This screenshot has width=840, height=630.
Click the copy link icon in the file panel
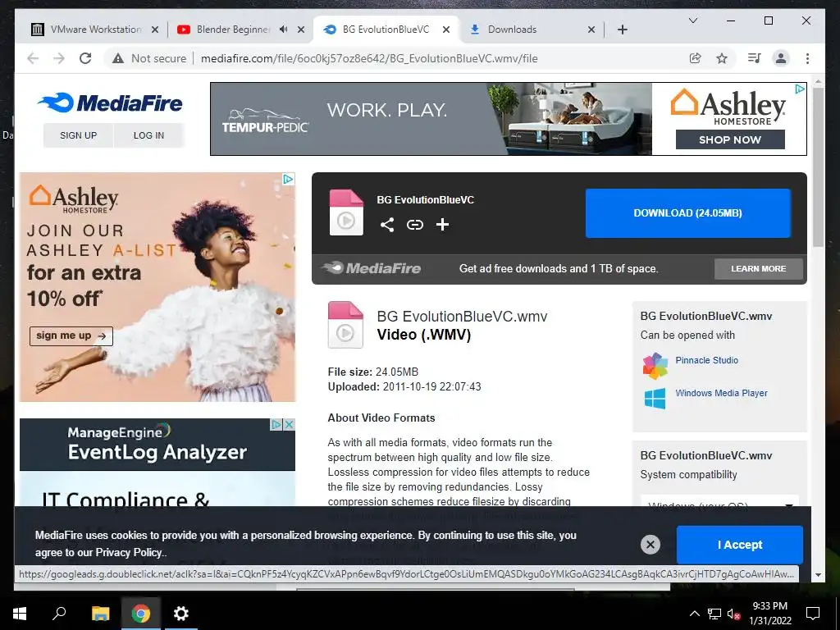pyautogui.click(x=414, y=225)
